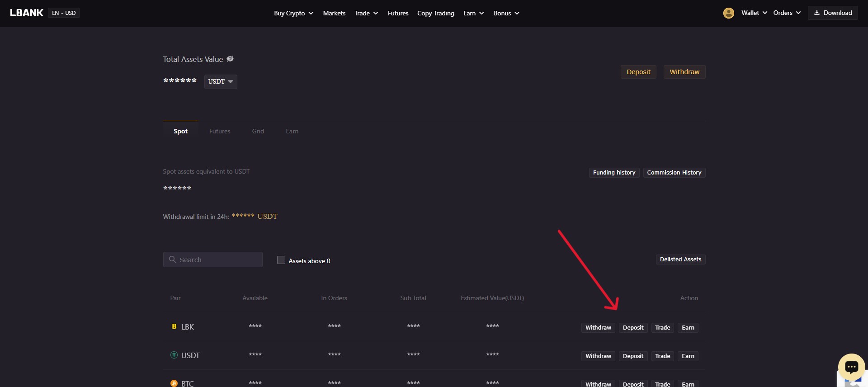The width and height of the screenshot is (868, 387).
Task: Open the live chat support bubble
Action: pos(851,367)
